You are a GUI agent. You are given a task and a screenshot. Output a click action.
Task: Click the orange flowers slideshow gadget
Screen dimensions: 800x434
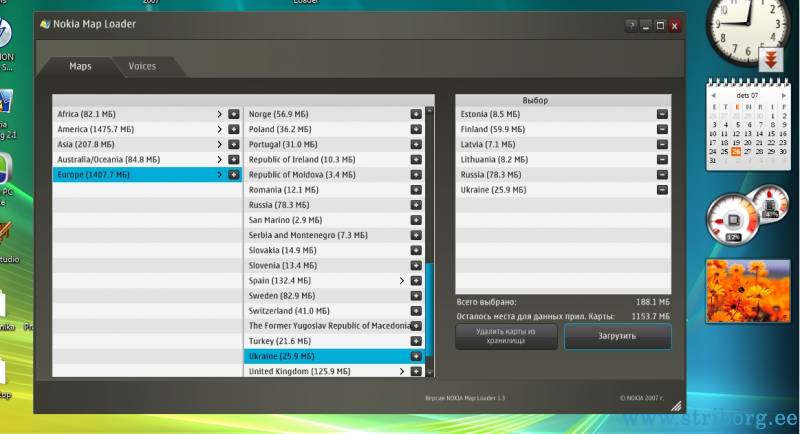(x=748, y=291)
